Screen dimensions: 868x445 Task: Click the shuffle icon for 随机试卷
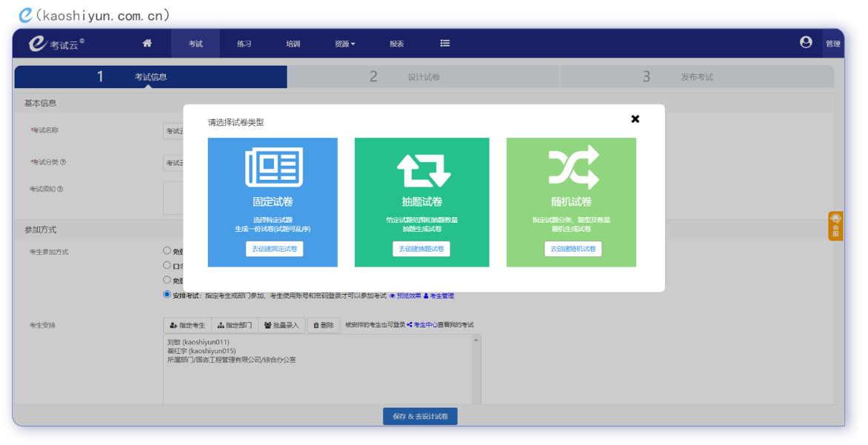tap(572, 167)
